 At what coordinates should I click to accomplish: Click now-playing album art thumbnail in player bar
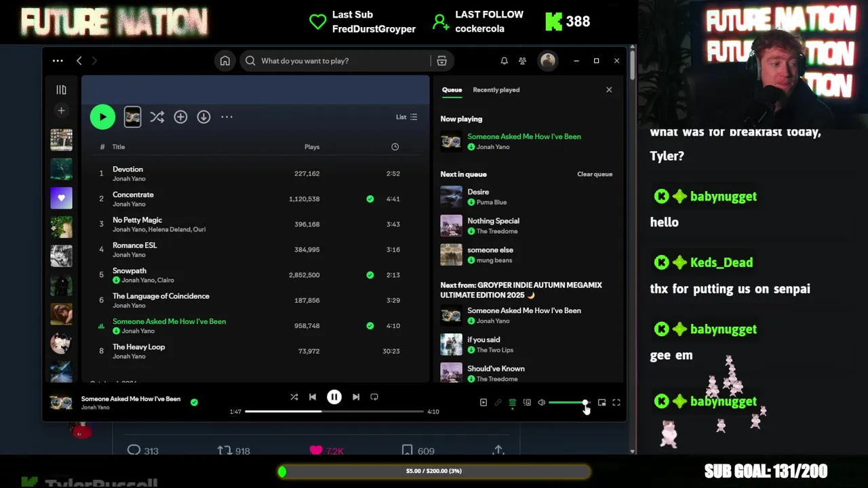click(x=61, y=403)
